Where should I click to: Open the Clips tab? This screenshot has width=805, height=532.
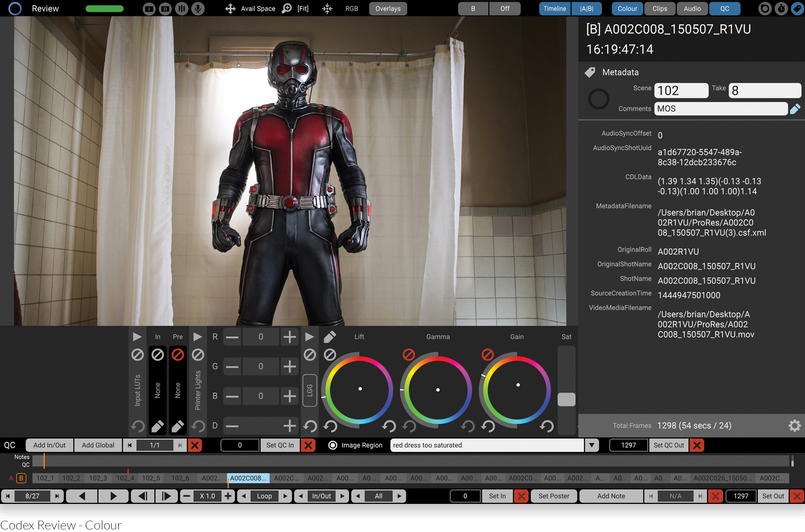coord(660,8)
